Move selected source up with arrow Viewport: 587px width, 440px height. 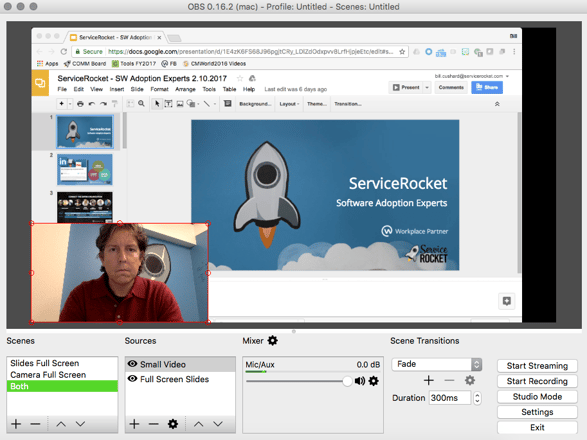[x=198, y=424]
